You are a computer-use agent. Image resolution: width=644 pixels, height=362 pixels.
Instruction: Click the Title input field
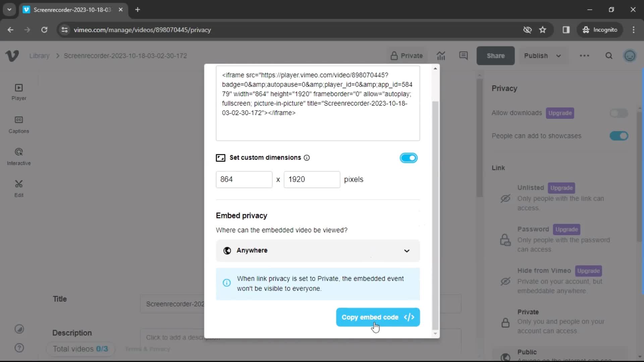click(172, 304)
